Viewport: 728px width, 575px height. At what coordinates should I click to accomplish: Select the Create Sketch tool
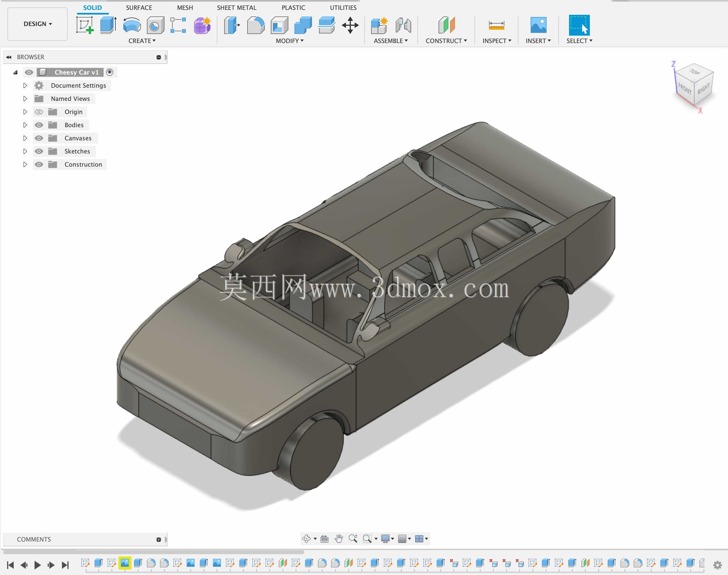[84, 25]
